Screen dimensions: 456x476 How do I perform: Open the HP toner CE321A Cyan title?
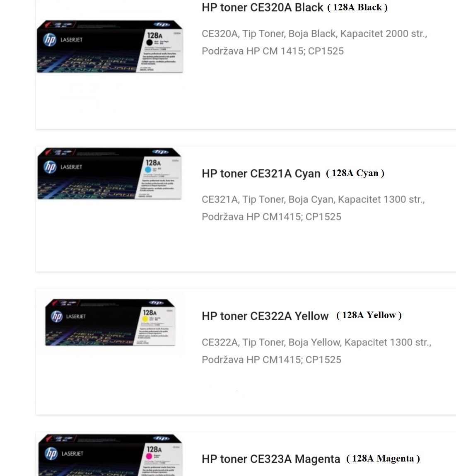(261, 174)
